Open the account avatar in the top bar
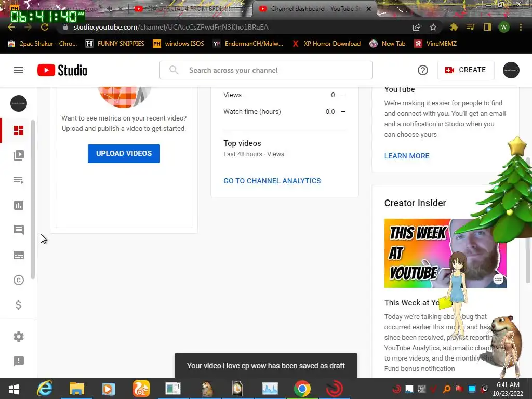This screenshot has width=532, height=399. click(x=511, y=70)
